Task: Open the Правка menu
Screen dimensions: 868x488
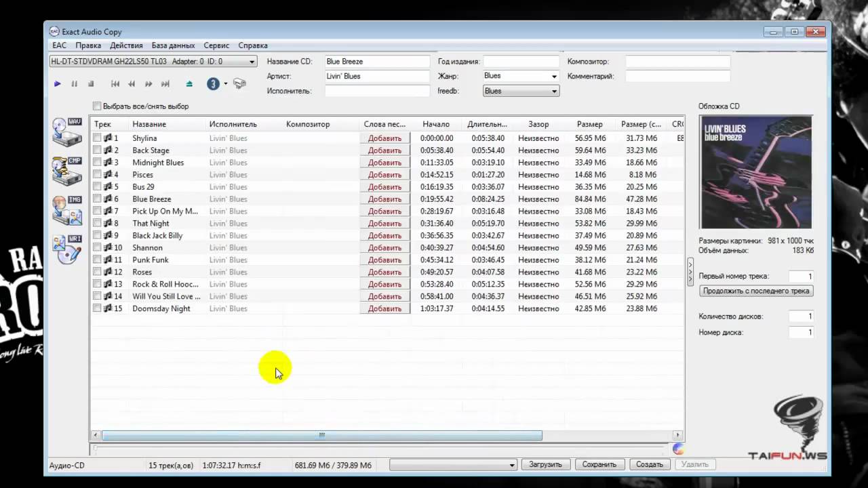Action: coord(88,45)
